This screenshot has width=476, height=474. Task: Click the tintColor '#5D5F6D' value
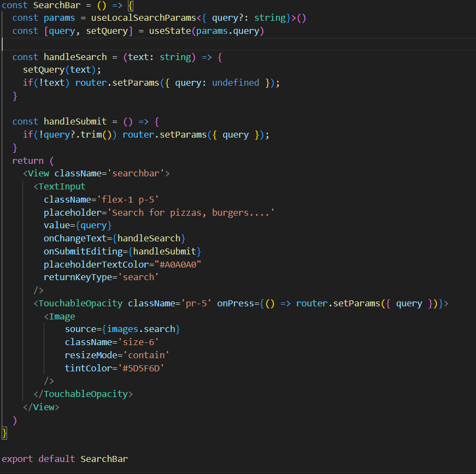[141, 368]
